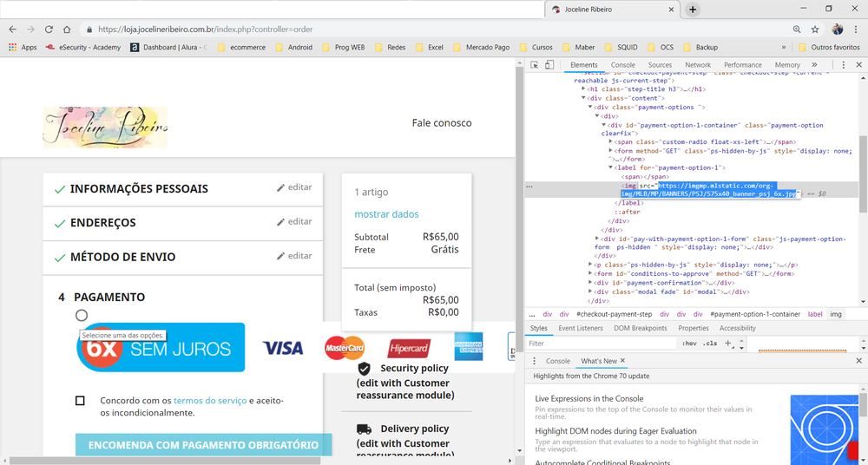
Task: Open the DOM Breakpoints pane tab
Action: click(x=640, y=328)
